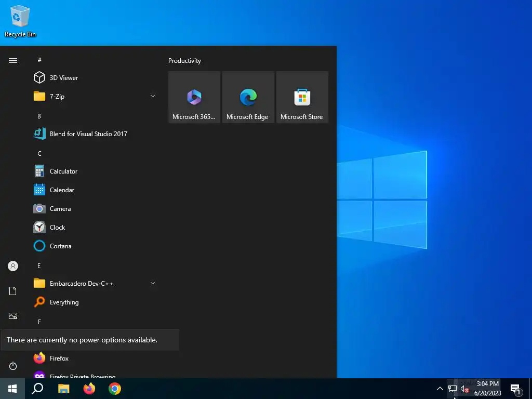Open the volume speaker tray icon
The height and width of the screenshot is (399, 532).
coord(464,389)
